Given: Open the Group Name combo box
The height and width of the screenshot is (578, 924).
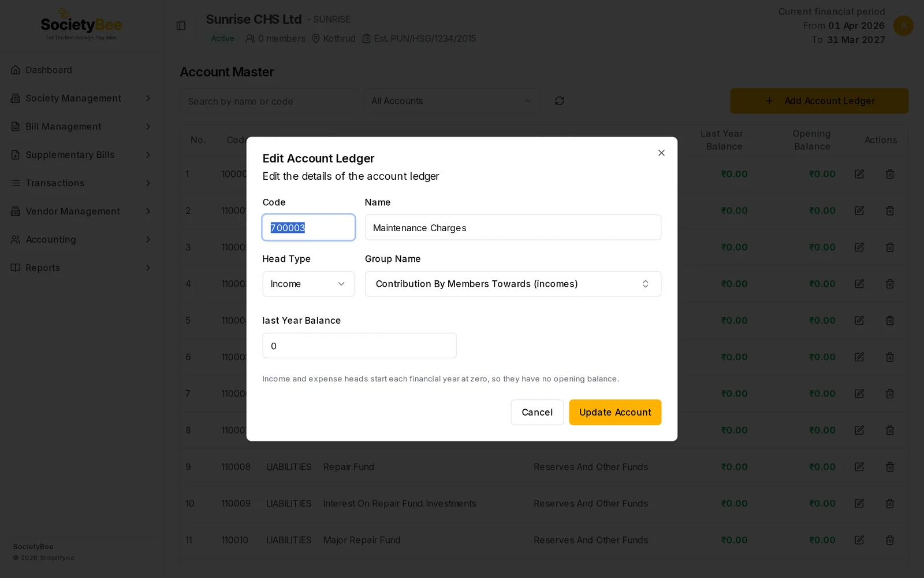Looking at the screenshot, I should (513, 284).
